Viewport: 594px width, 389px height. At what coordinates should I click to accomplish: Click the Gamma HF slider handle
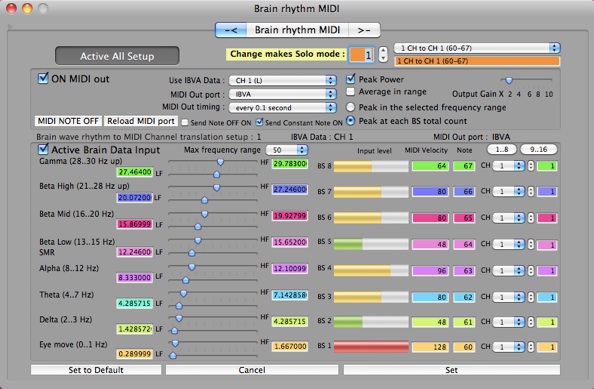tap(220, 162)
